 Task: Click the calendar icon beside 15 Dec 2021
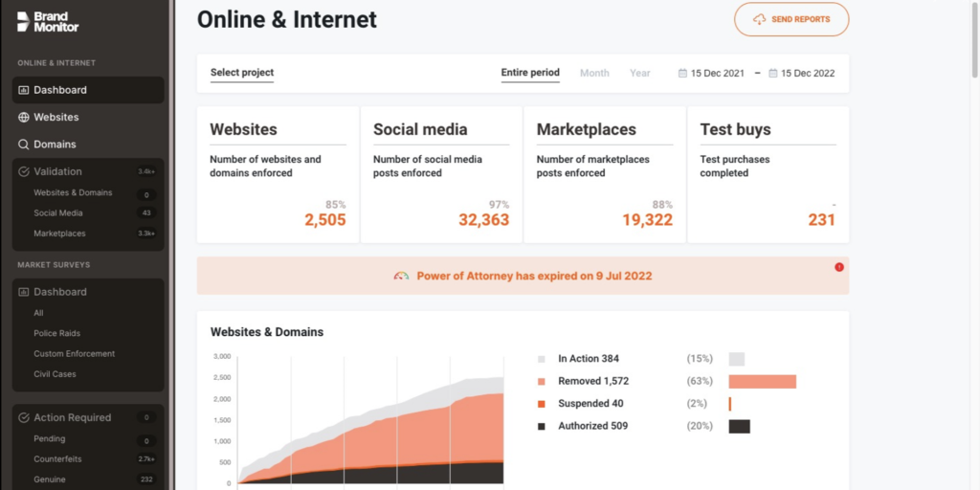[682, 73]
